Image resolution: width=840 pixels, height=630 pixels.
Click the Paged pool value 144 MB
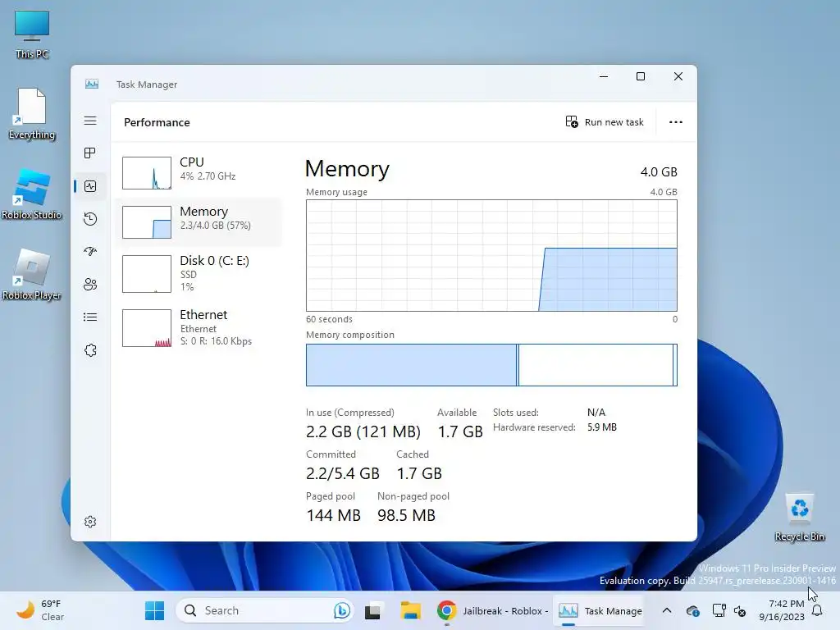[x=333, y=515]
